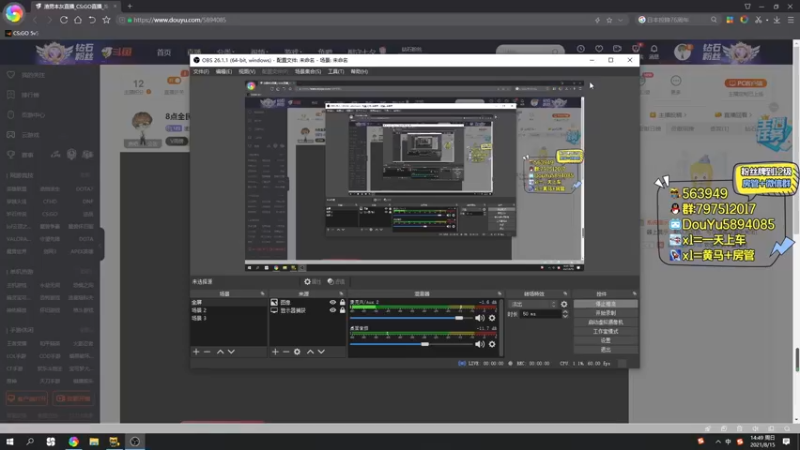Bookmark the page with the star icon

[x=106, y=20]
